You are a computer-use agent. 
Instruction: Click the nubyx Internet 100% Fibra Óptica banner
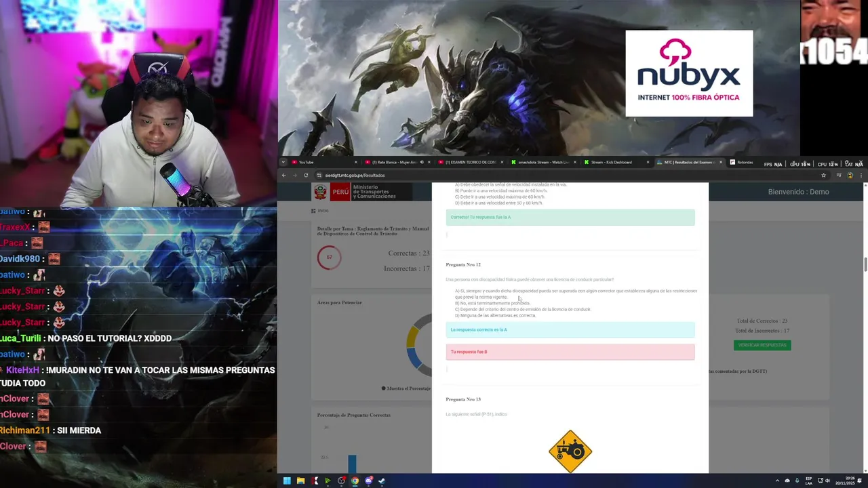(689, 73)
